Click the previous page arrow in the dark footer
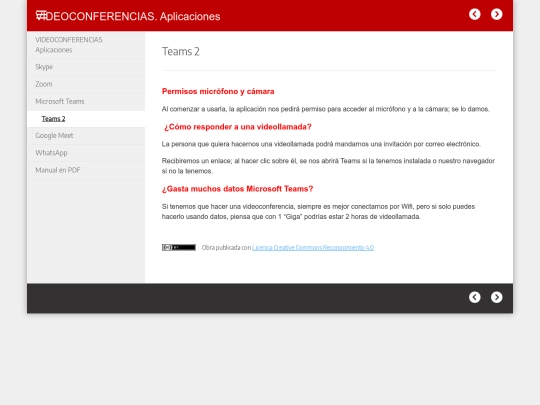This screenshot has height=405, width=540. click(x=475, y=297)
